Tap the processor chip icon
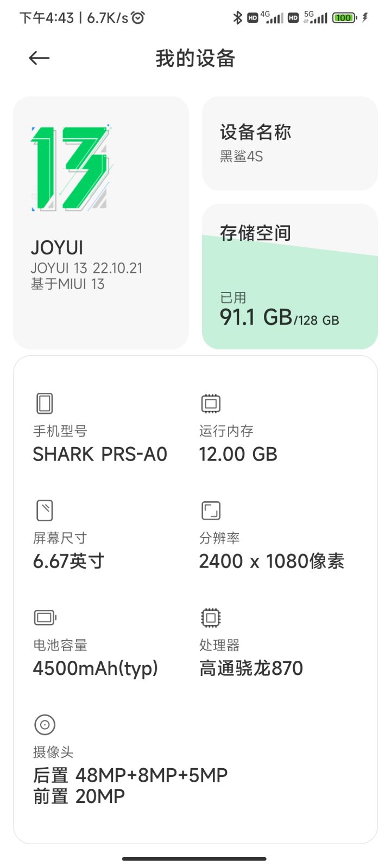This screenshot has width=391, height=868. 211,617
